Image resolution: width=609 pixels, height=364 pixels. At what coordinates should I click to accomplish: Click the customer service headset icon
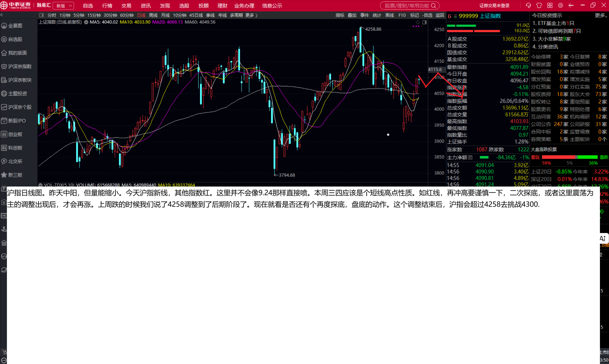tap(528, 5)
